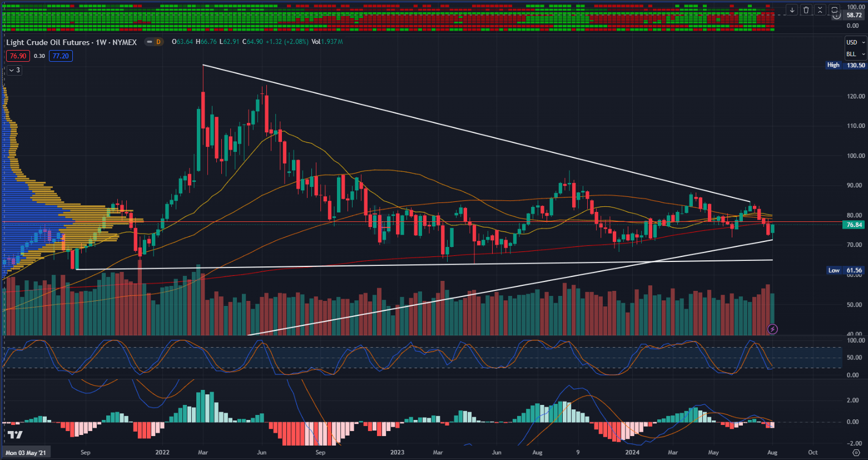Image resolution: width=868 pixels, height=460 pixels.
Task: Click the Light Crude Oil Futures symbol title
Action: pos(48,42)
